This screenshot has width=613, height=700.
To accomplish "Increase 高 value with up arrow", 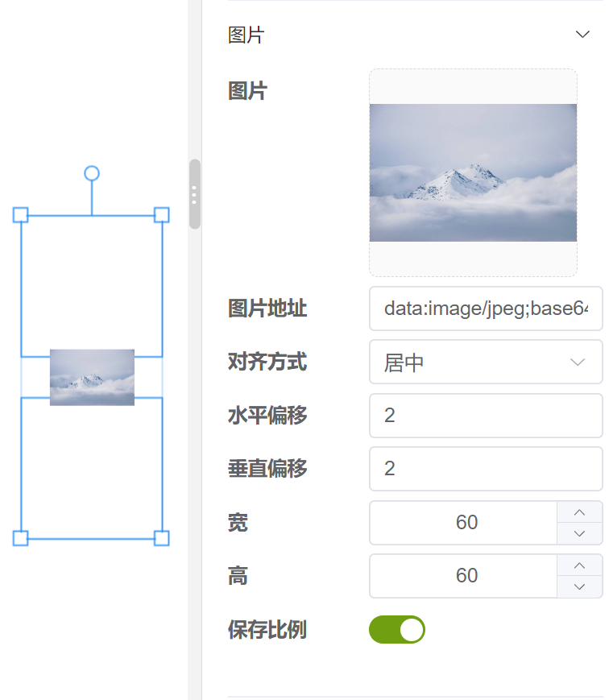I will (x=579, y=565).
